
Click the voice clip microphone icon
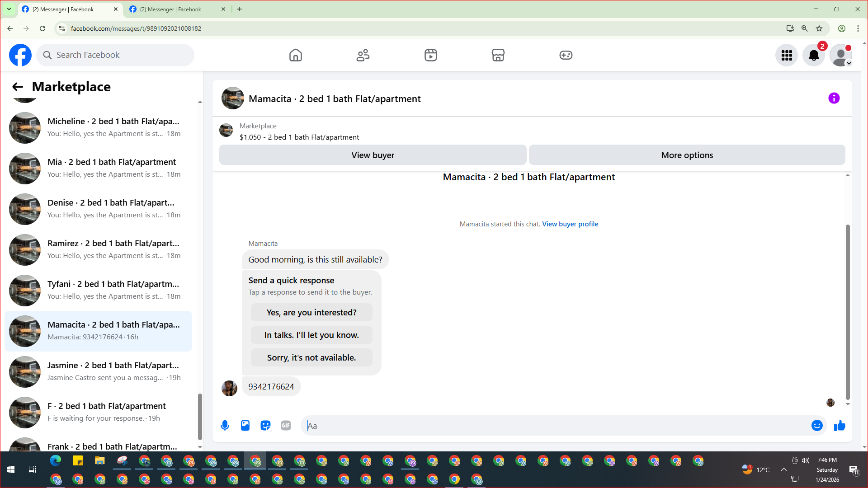225,426
